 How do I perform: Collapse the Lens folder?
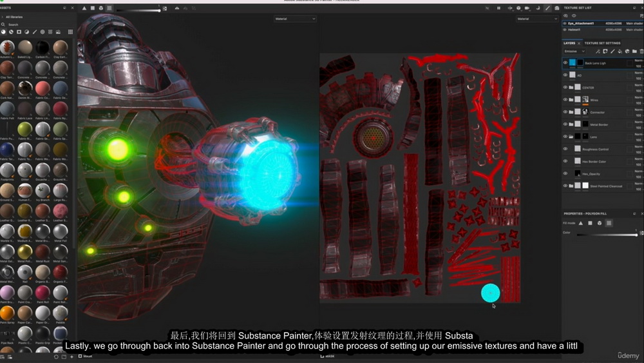coord(571,137)
